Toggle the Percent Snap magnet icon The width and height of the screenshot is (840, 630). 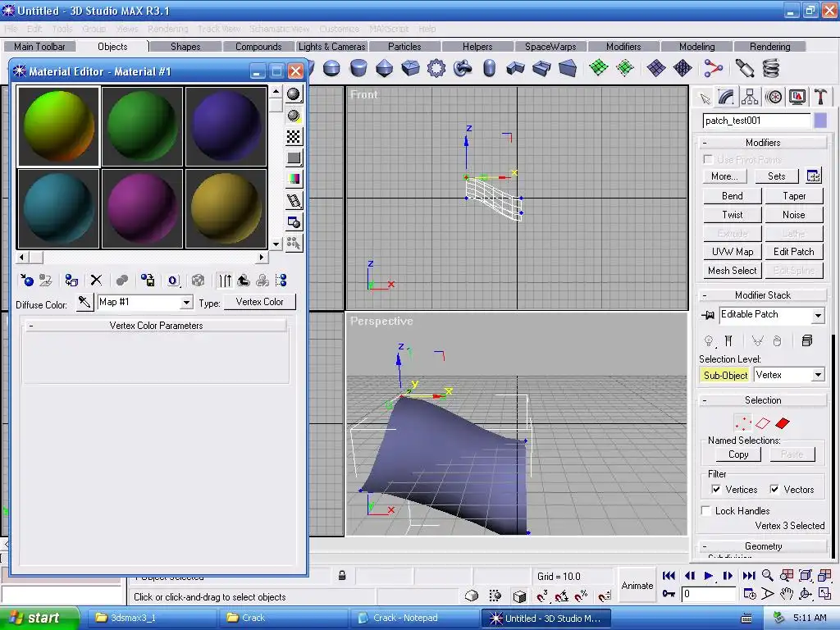581,596
